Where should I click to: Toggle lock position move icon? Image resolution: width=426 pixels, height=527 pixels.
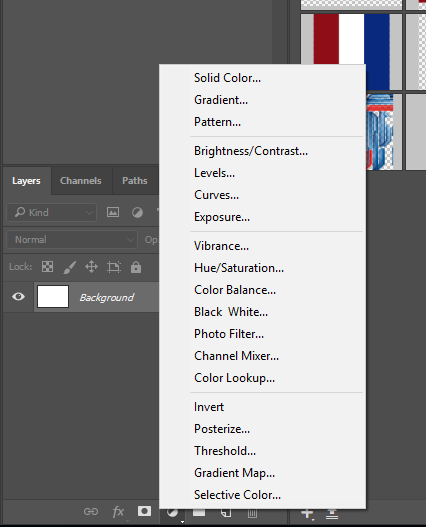pyautogui.click(x=91, y=267)
